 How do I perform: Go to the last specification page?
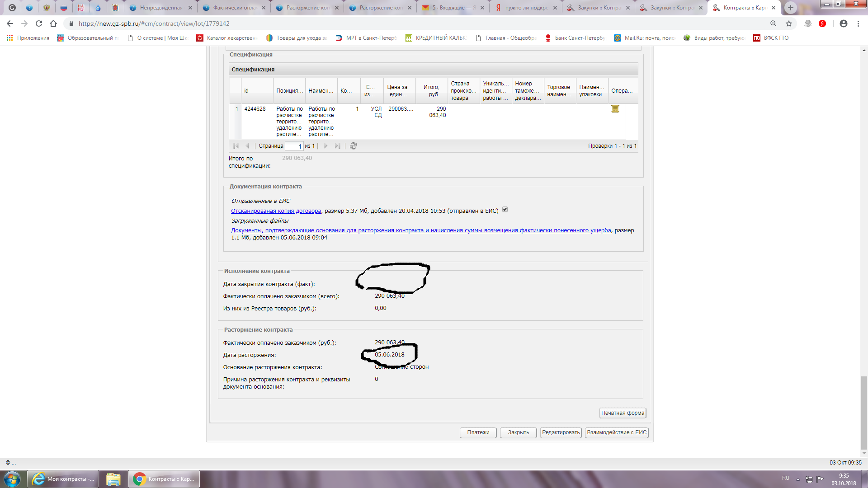(337, 146)
